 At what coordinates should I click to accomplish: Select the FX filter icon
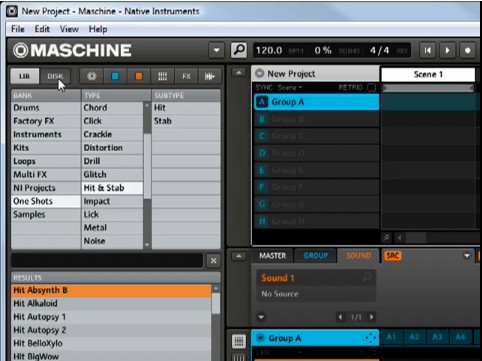pyautogui.click(x=186, y=76)
